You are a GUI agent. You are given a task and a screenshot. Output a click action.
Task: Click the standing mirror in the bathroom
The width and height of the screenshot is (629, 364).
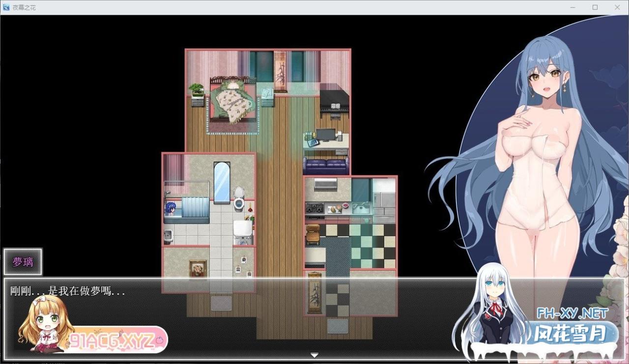click(x=222, y=182)
